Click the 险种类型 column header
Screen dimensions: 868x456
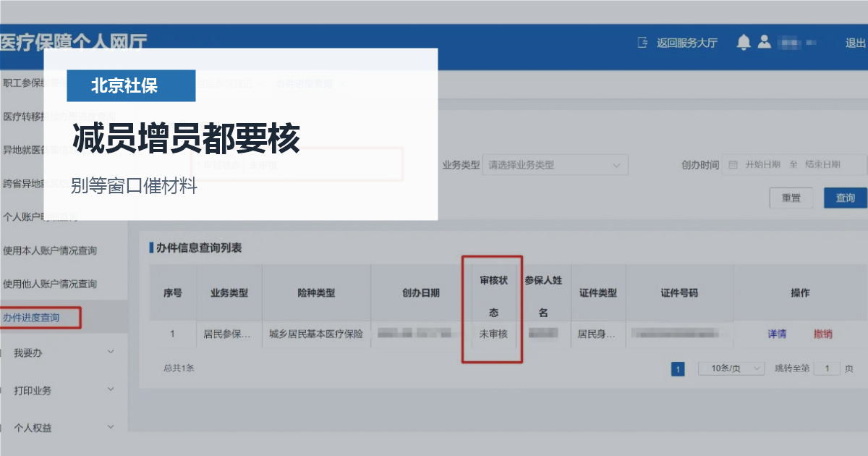click(x=316, y=293)
